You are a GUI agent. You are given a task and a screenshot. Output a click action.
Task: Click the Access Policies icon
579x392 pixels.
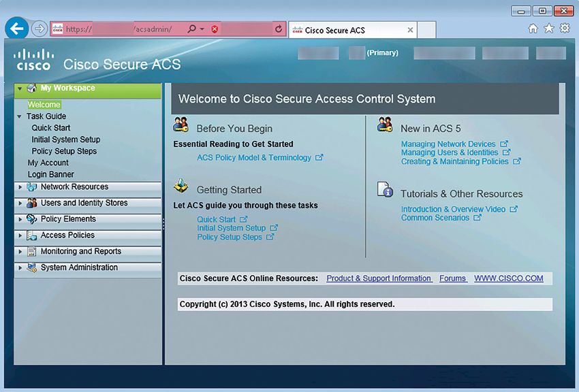[32, 235]
